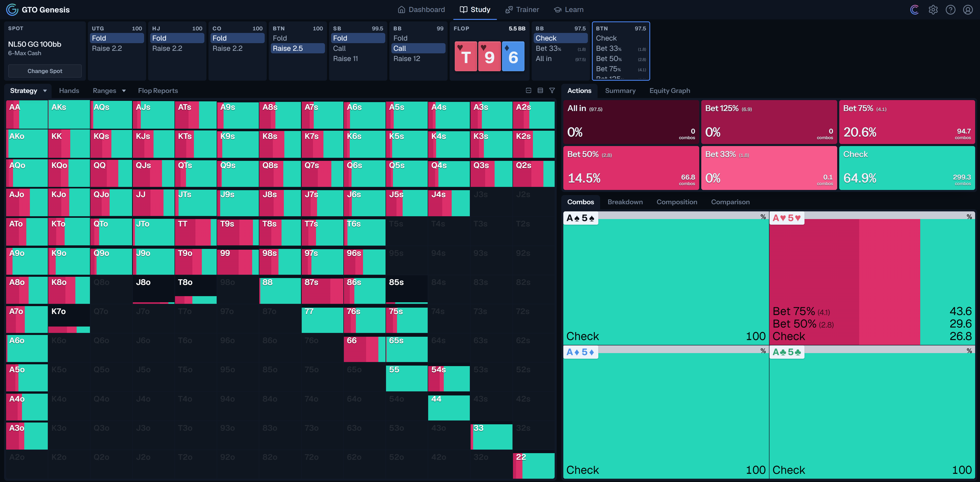980x482 pixels.
Task: Click the Change Spot button
Action: tap(45, 71)
